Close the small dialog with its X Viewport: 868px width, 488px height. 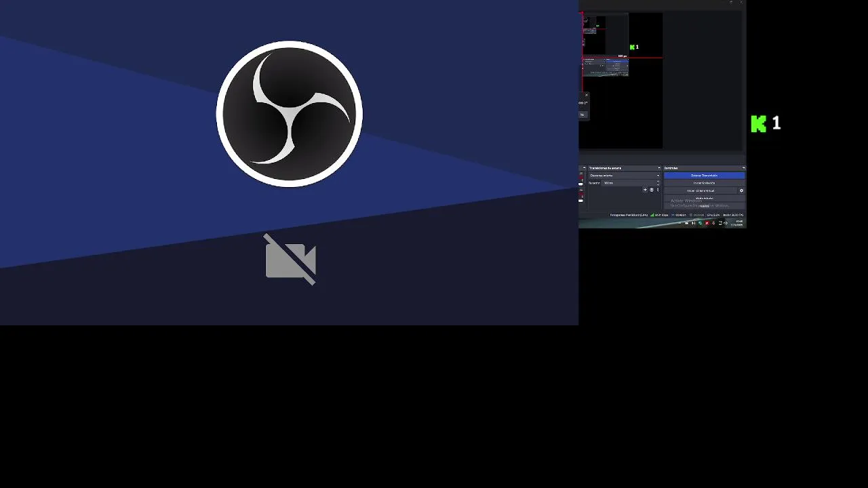(586, 96)
